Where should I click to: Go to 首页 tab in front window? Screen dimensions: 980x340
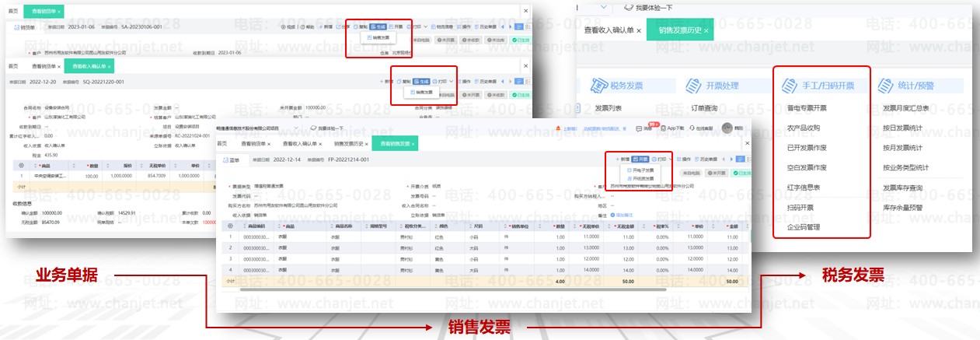pyautogui.click(x=221, y=143)
